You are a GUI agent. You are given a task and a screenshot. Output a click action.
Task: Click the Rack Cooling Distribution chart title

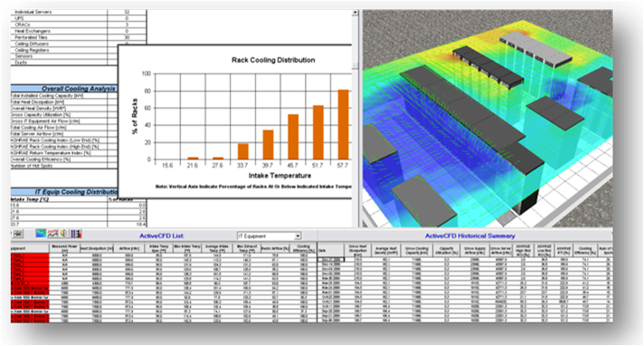pos(273,60)
